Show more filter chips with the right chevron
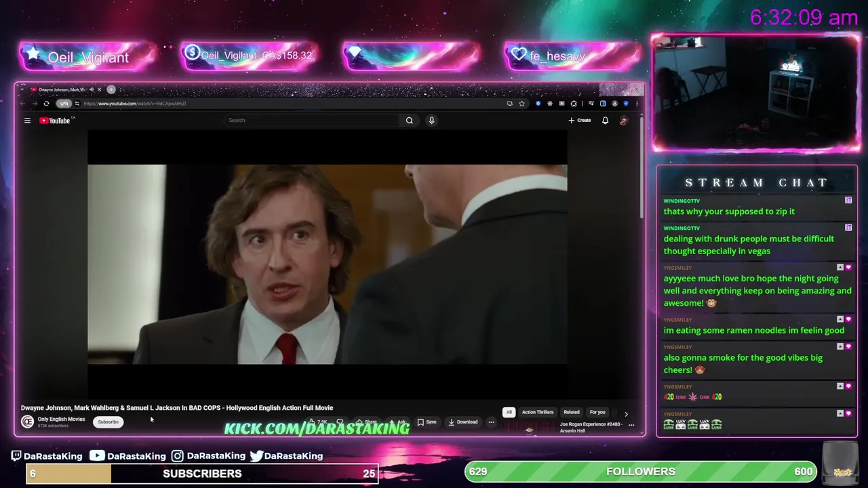The height and width of the screenshot is (488, 868). [x=626, y=413]
